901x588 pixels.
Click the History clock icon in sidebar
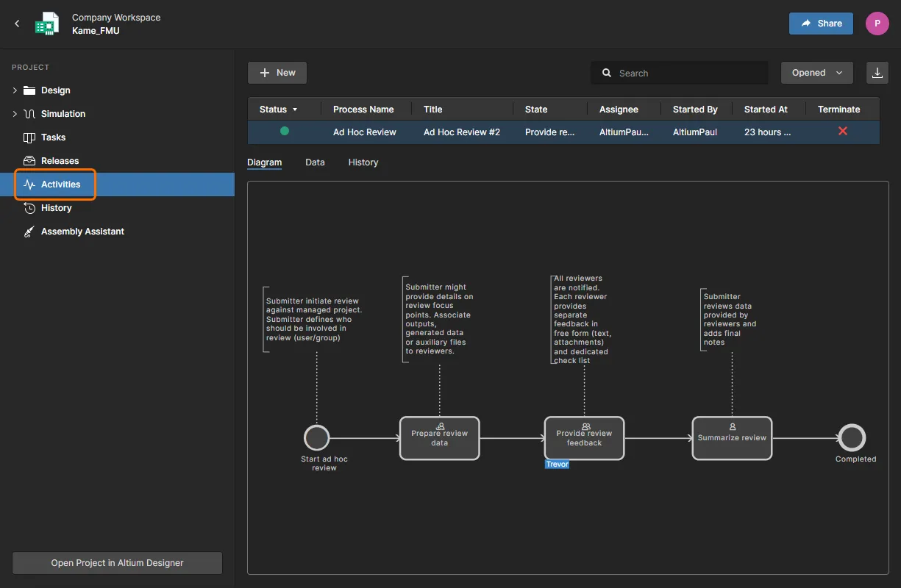[29, 208]
